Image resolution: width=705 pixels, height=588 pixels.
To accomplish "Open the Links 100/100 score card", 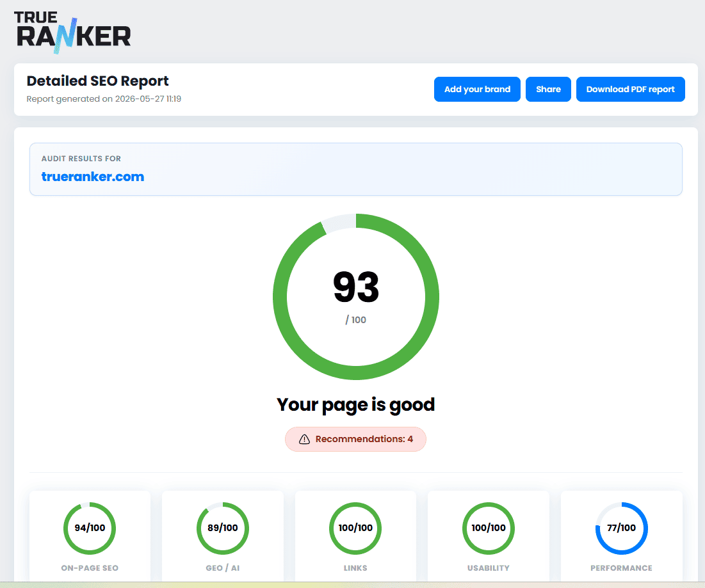I will [x=355, y=536].
